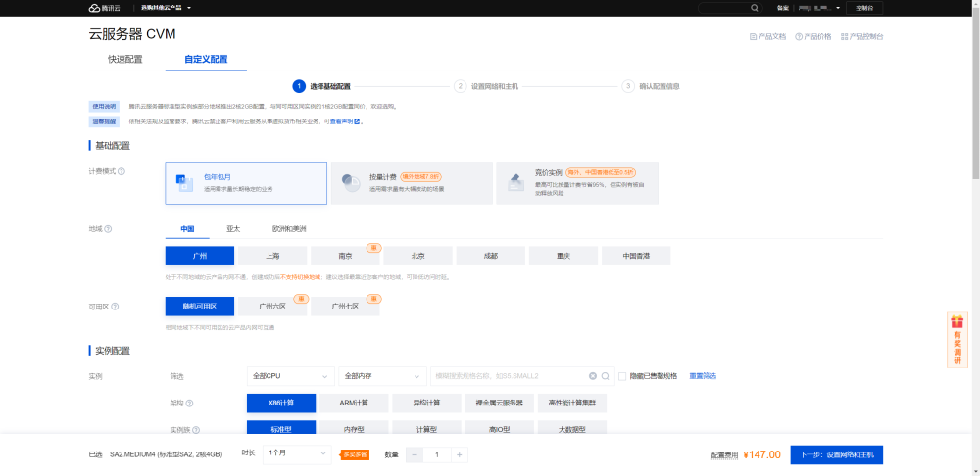
Task: Open the 全部内存 filter dropdown
Action: tap(382, 376)
